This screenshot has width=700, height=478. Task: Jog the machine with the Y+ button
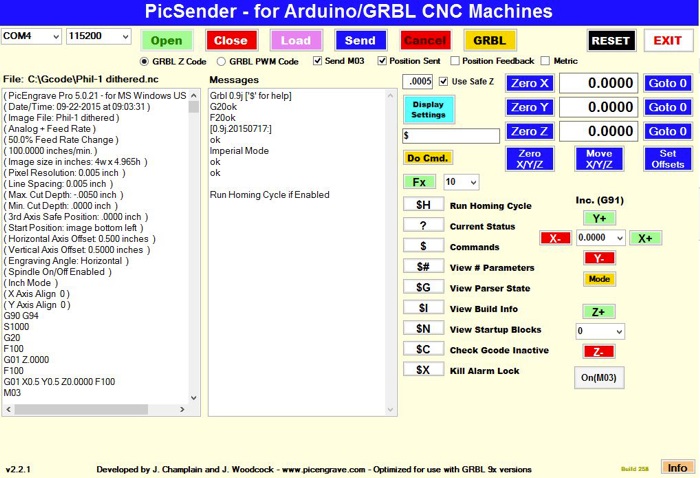point(599,218)
